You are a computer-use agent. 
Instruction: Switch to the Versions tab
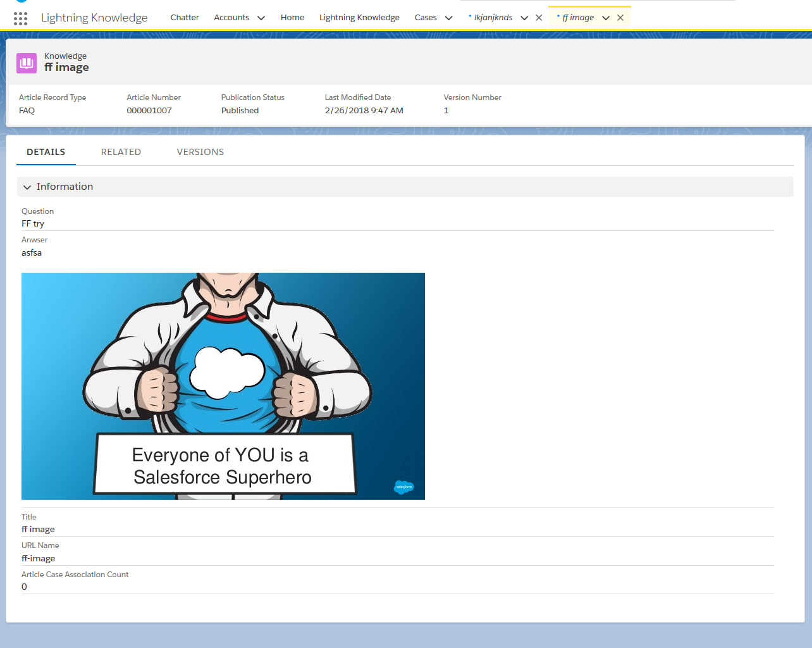tap(200, 152)
